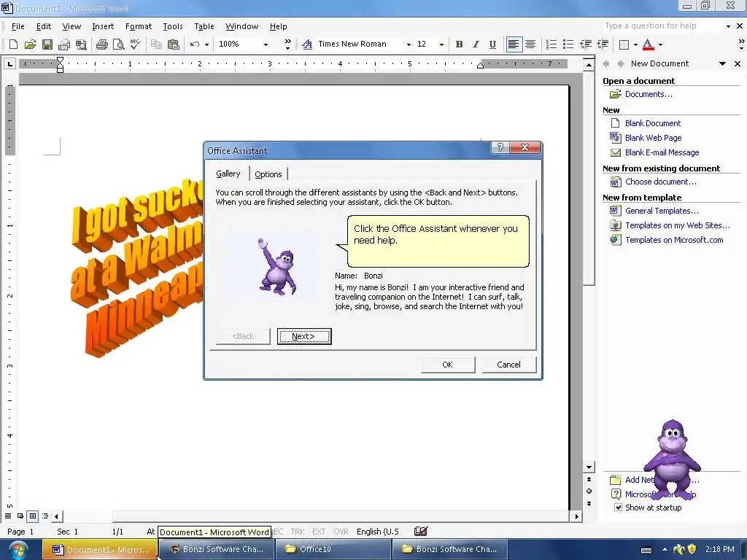Uncheck Show at startup checkbox

(618, 507)
